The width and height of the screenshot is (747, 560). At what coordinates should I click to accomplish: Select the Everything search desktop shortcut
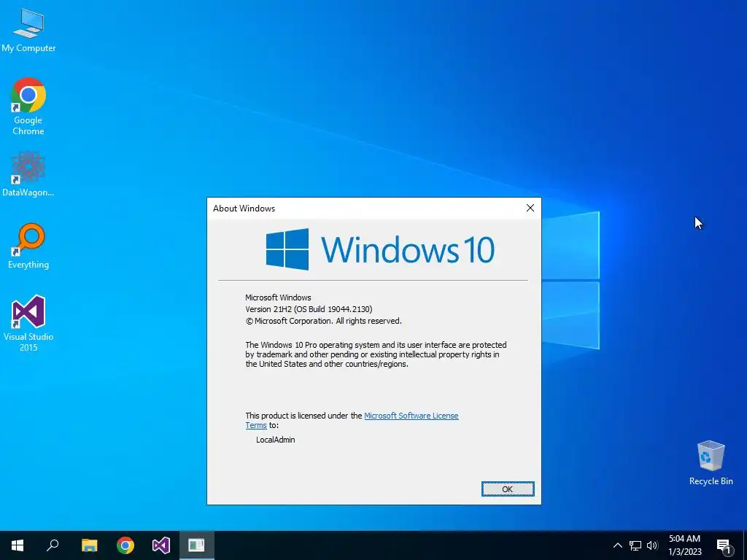click(28, 246)
